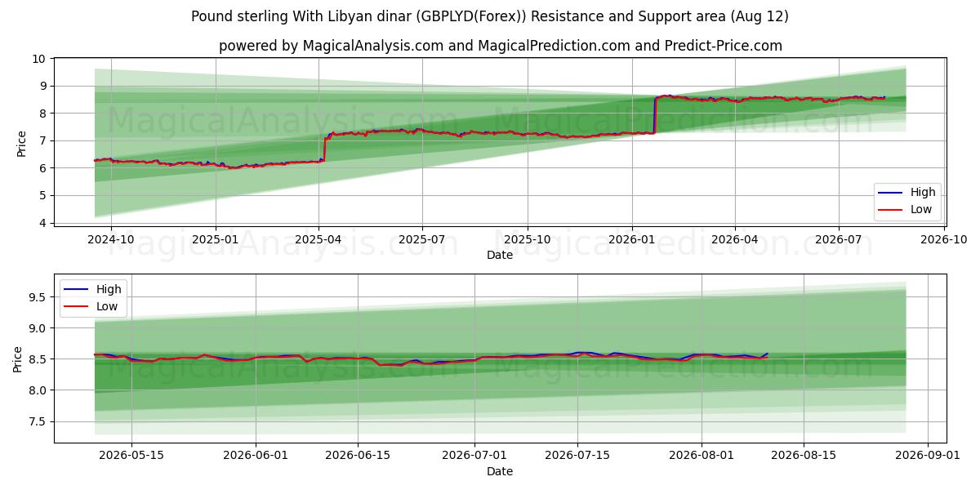Click the bottom chart date label 2026-06-15

tap(359, 457)
